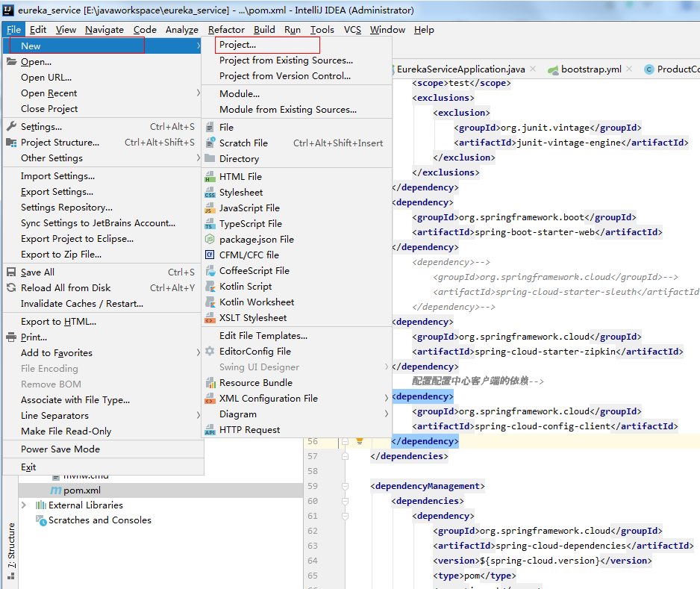Image resolution: width=700 pixels, height=589 pixels.
Task: Click the lightbulb intention icon at line 56
Action: pos(360,441)
